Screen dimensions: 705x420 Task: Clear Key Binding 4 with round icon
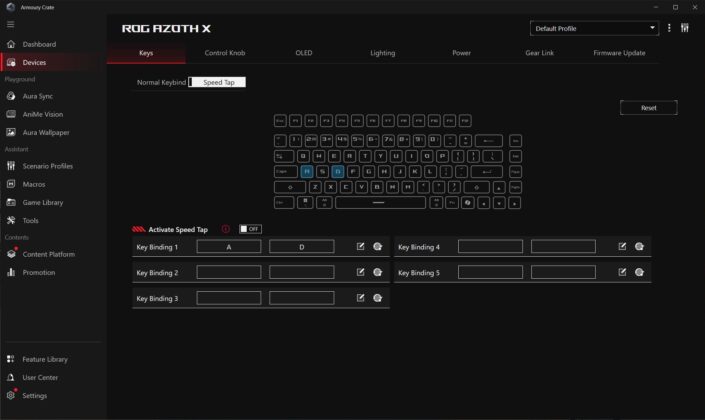tap(639, 246)
